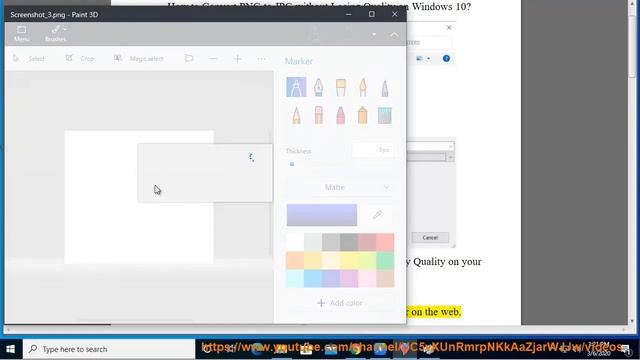Image resolution: width=640 pixels, height=360 pixels.
Task: Zoom out with the minus icon
Action: tap(213, 59)
